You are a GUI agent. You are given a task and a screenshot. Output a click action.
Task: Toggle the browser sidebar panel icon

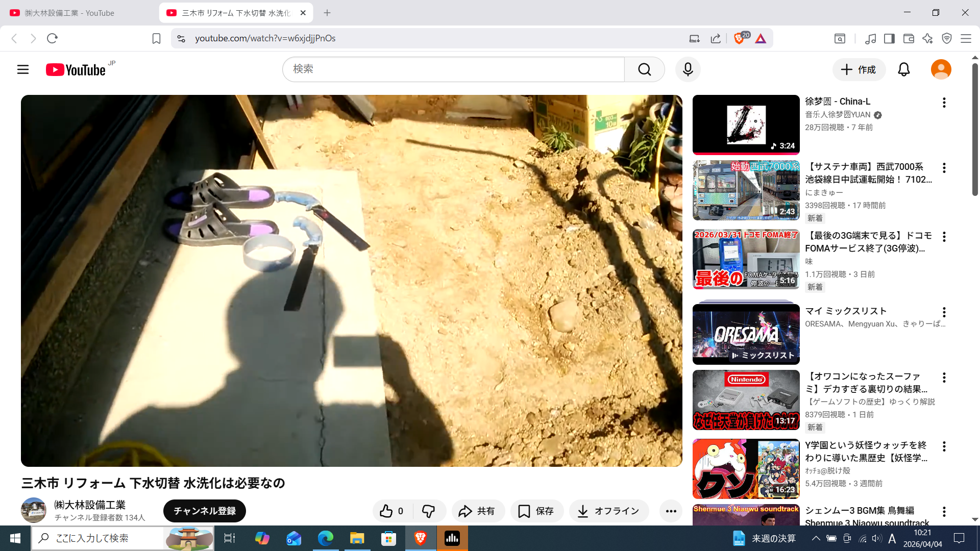coord(889,38)
